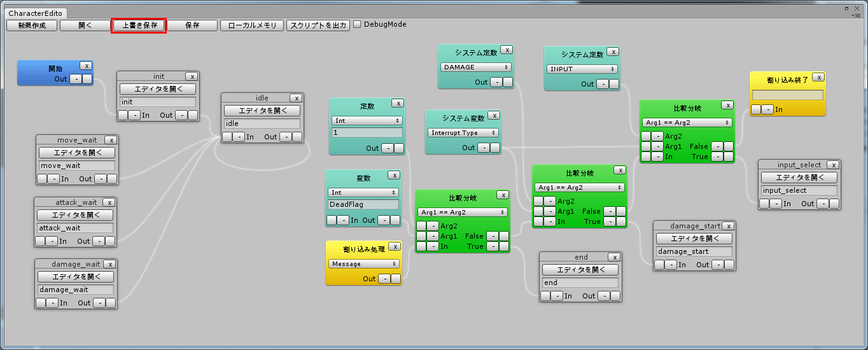
Task: Open エディタを開く on end node
Action: pos(580,270)
